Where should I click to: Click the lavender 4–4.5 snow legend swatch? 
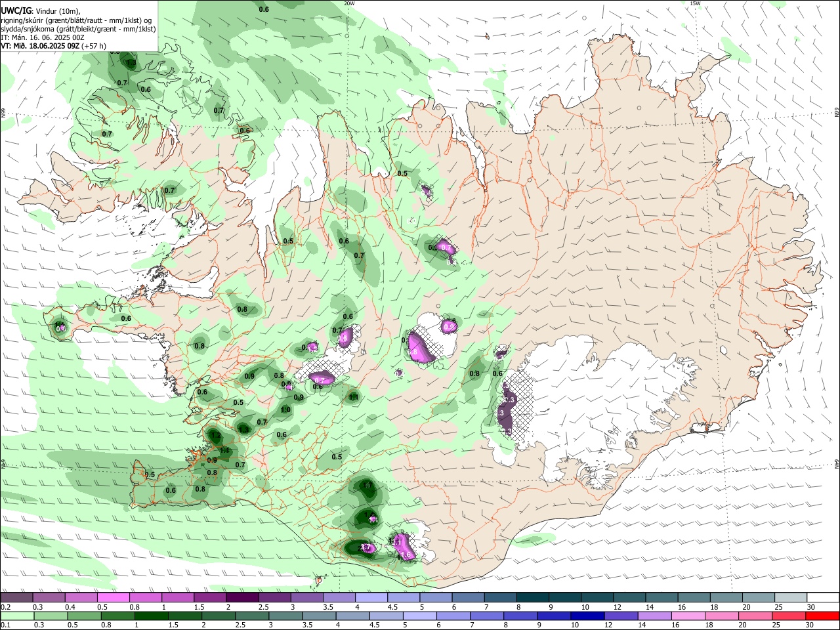tap(371, 598)
